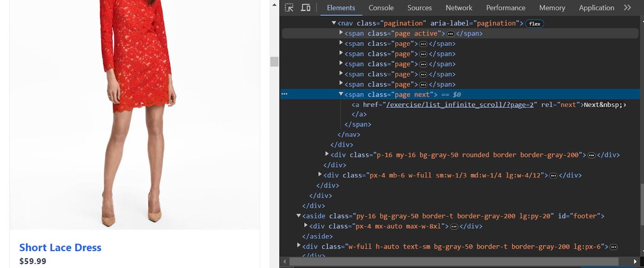Image resolution: width=644 pixels, height=268 pixels.
Task: Open the Application tab
Action: (597, 8)
